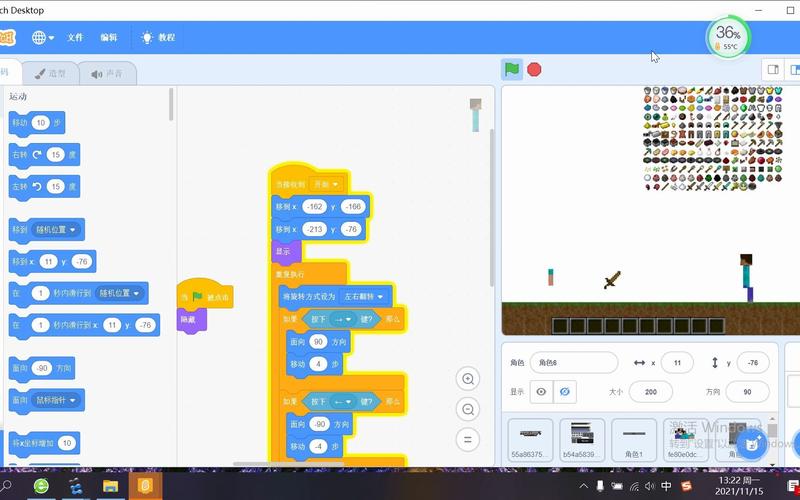This screenshot has height=500, width=800.
Task: Click the 中 input method indicator
Action: click(666, 486)
